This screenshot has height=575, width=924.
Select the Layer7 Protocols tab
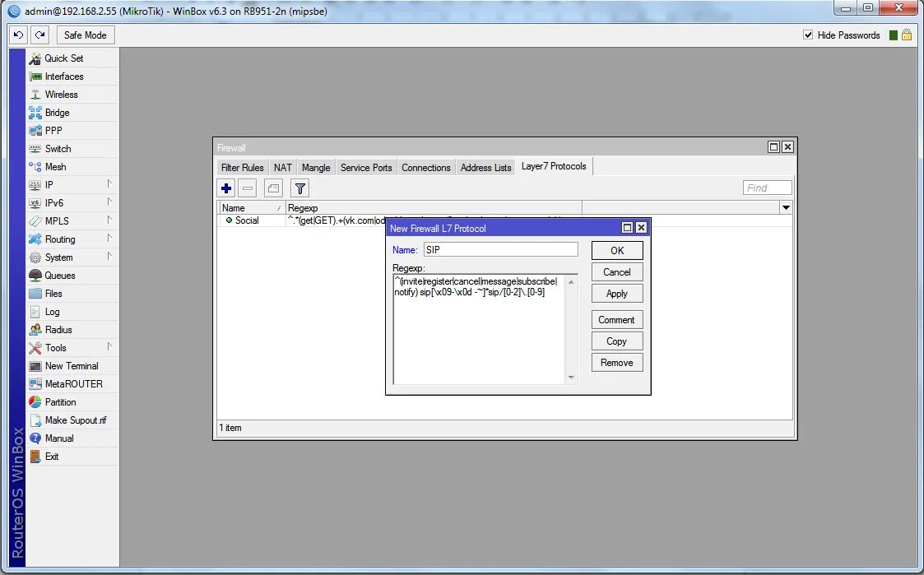554,166
